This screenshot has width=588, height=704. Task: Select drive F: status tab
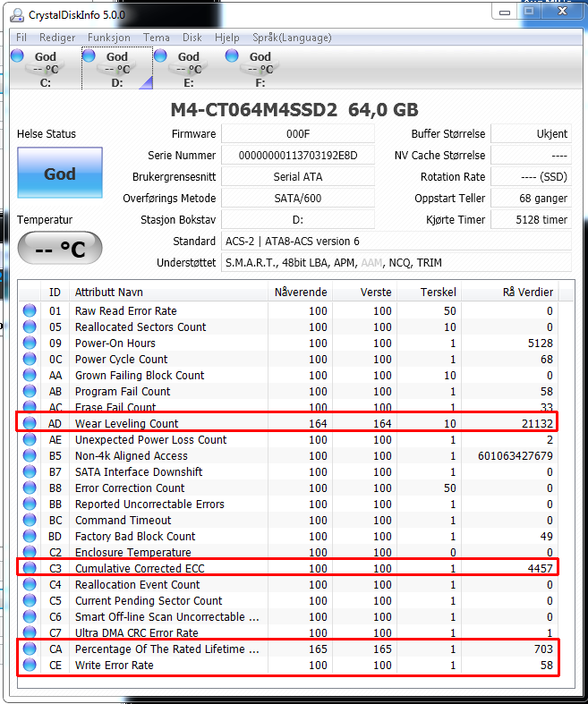click(260, 69)
